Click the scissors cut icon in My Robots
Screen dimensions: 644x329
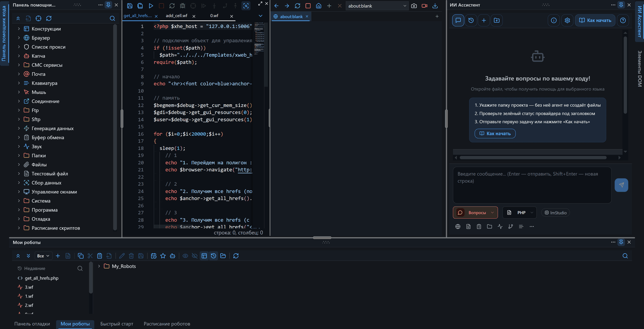[90, 256]
